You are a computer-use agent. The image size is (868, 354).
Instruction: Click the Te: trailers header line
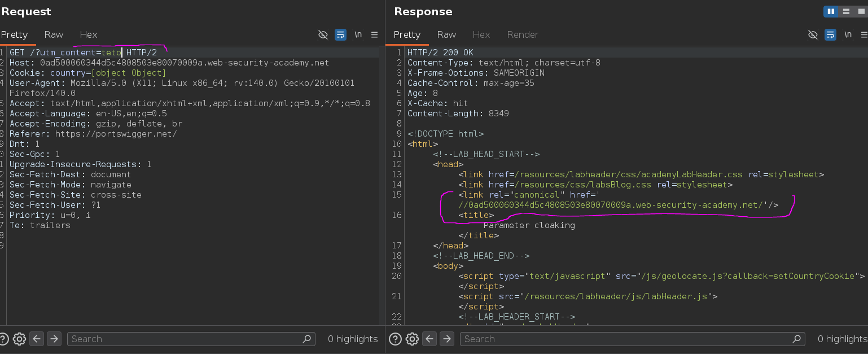(40, 225)
